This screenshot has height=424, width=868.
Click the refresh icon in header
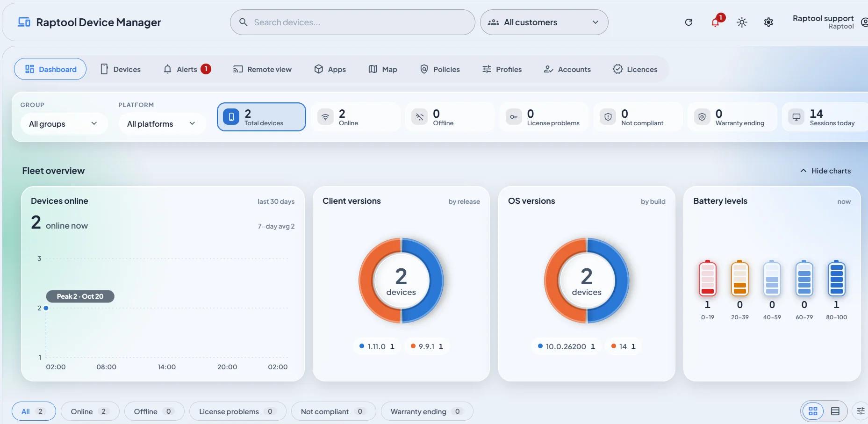point(689,22)
